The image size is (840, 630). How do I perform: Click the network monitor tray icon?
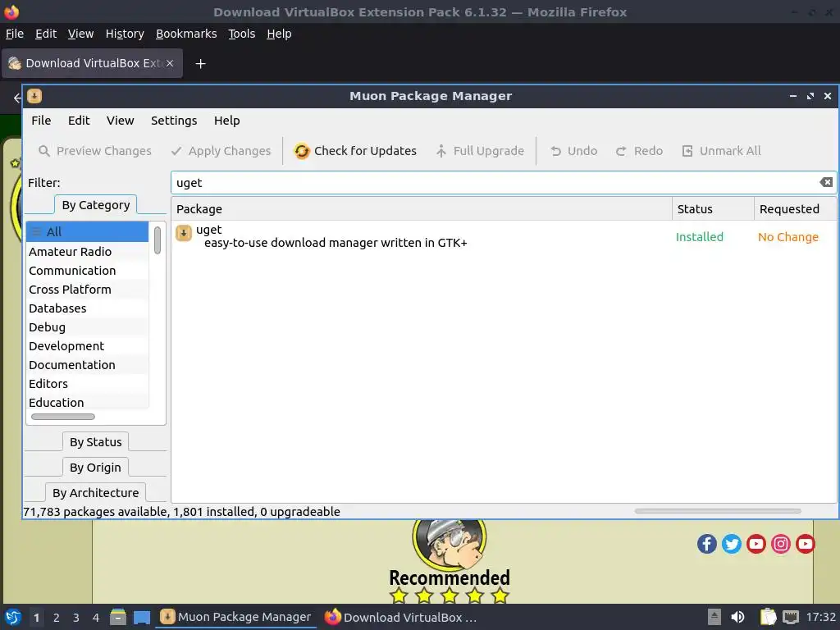(x=791, y=617)
